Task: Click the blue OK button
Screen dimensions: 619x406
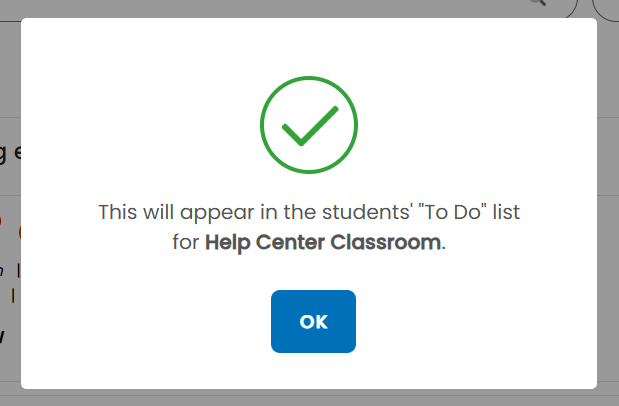Action: click(313, 321)
